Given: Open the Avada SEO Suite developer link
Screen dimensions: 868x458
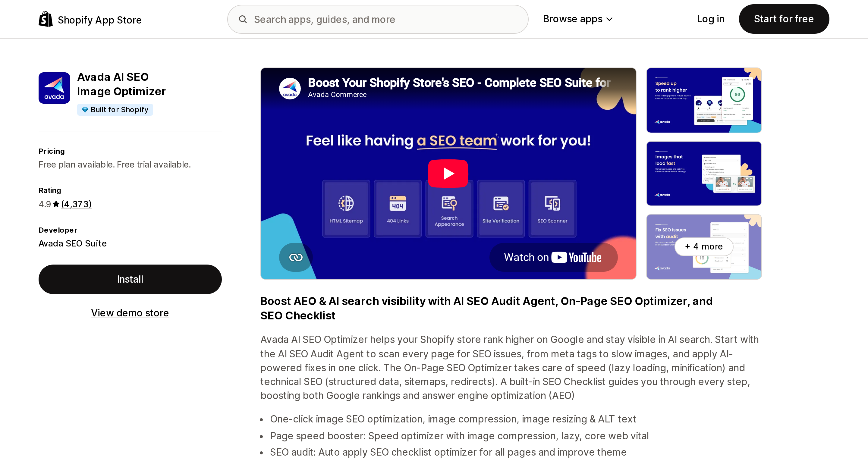Looking at the screenshot, I should (x=73, y=243).
